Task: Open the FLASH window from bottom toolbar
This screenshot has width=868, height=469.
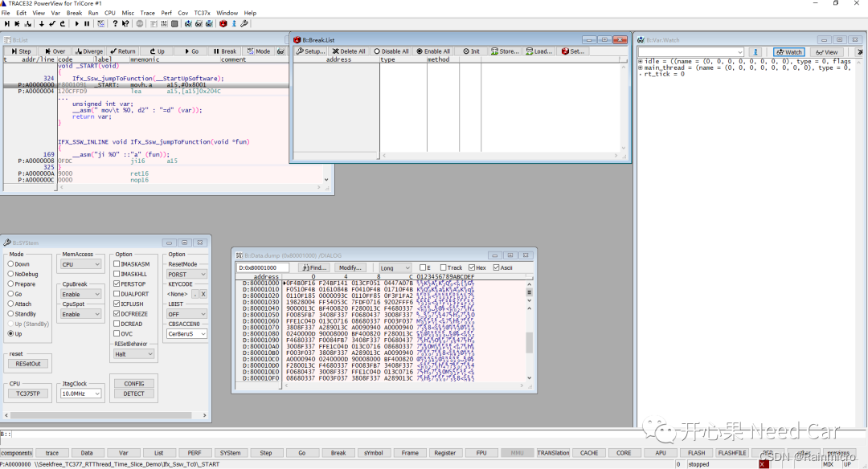Action: 695,452
